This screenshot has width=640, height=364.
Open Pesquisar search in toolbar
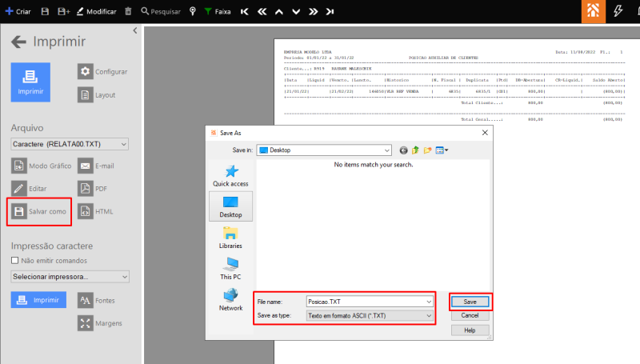click(x=161, y=11)
